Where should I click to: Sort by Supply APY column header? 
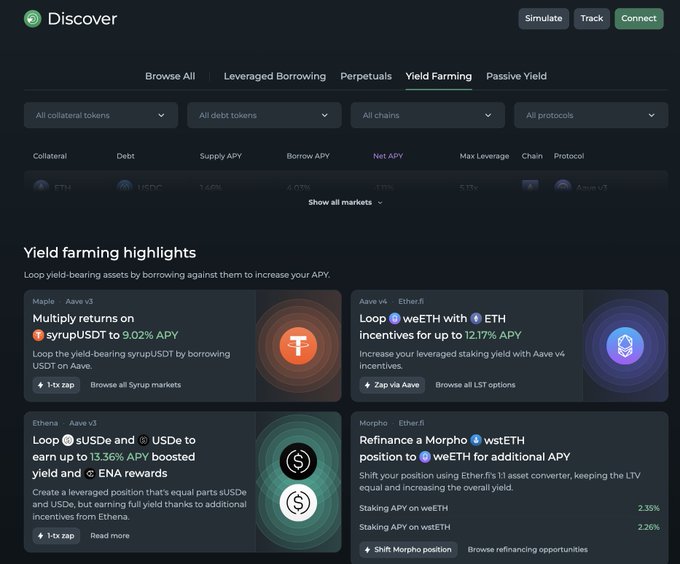coord(220,156)
